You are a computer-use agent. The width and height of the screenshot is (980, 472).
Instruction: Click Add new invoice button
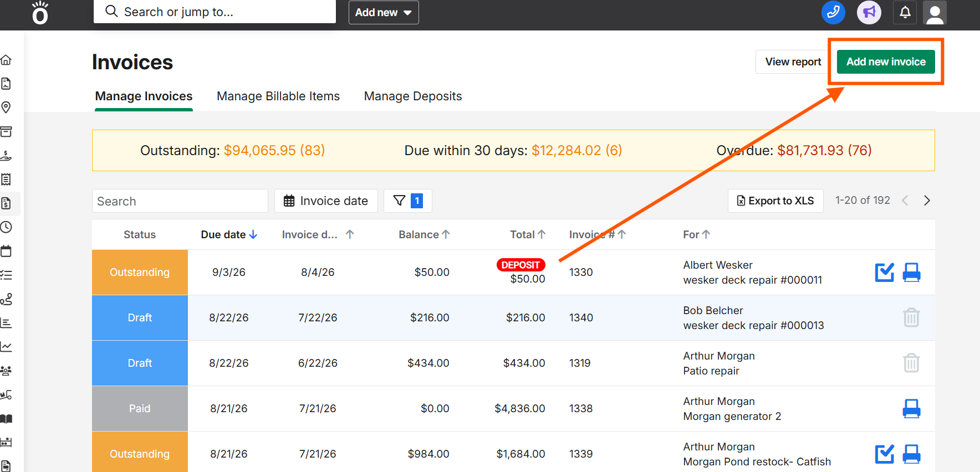tap(886, 61)
